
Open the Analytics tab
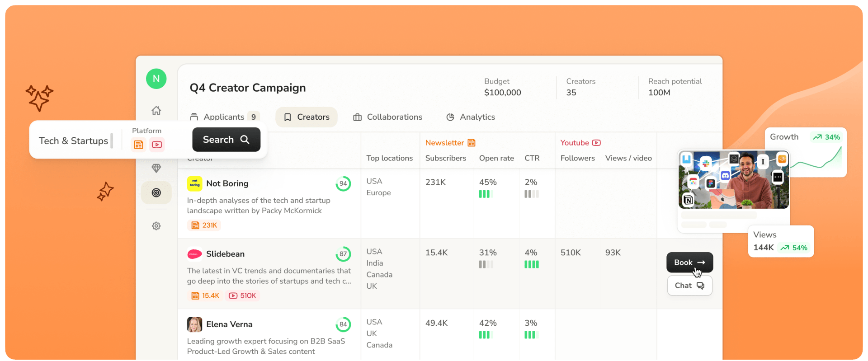[470, 117]
